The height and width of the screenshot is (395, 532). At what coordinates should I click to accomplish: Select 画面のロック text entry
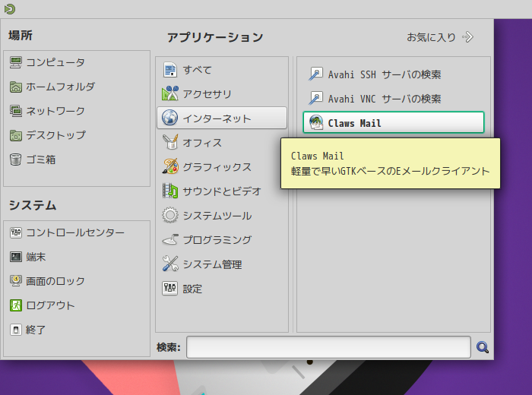tap(55, 281)
